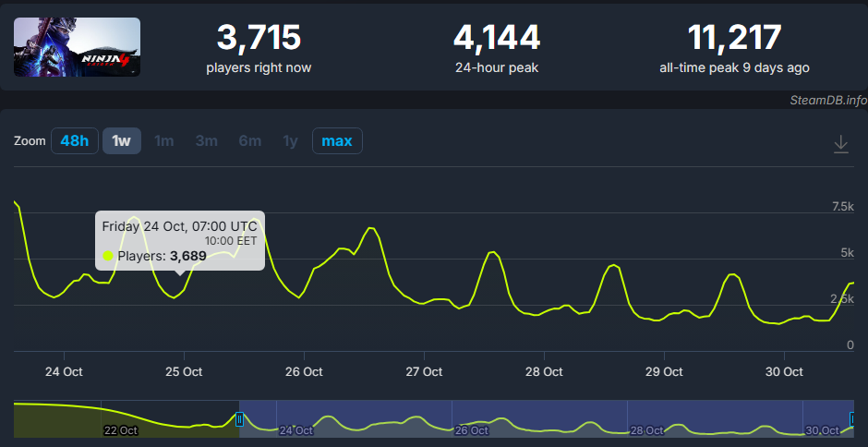Image resolution: width=868 pixels, height=447 pixels.
Task: Click the 7.5k y-axis label
Action: (843, 207)
